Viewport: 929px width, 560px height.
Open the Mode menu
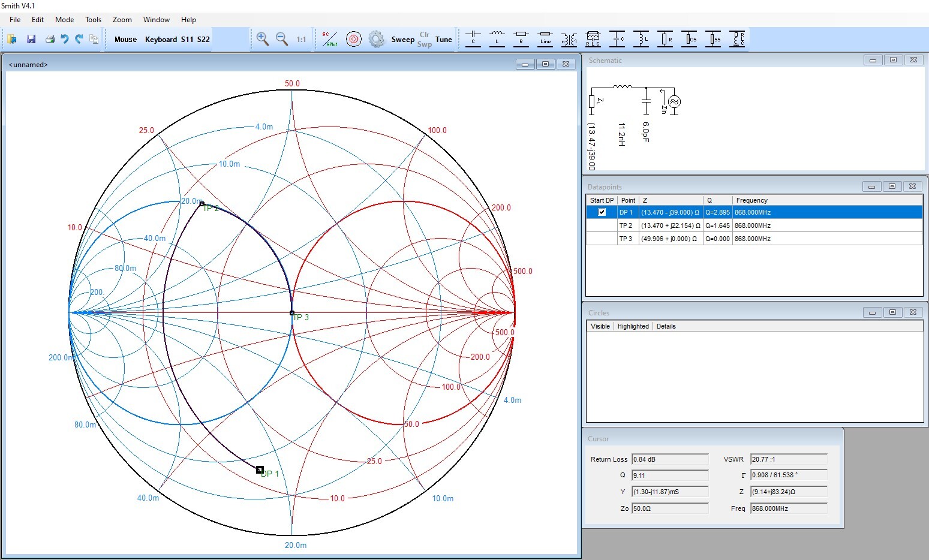[x=65, y=20]
